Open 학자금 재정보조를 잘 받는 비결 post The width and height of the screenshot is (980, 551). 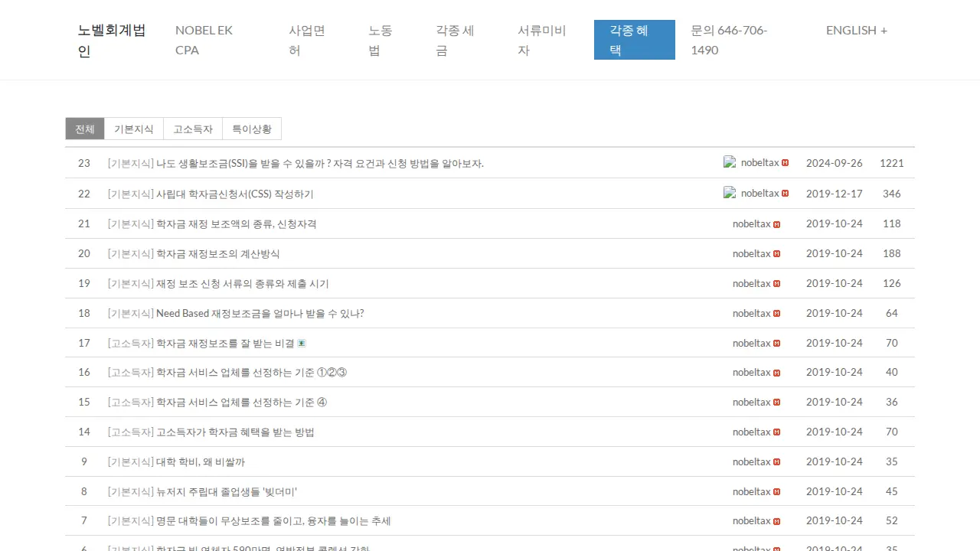click(225, 344)
